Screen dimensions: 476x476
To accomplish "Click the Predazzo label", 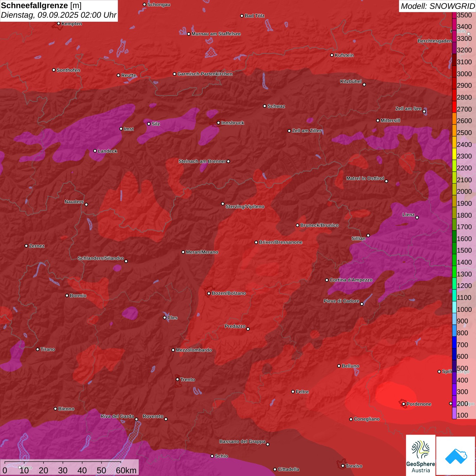I will (235, 326).
